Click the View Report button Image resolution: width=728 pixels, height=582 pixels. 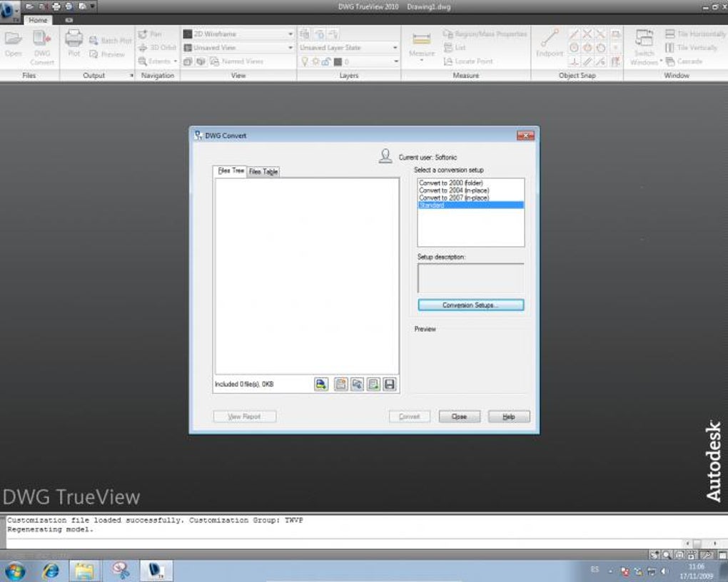(x=245, y=417)
